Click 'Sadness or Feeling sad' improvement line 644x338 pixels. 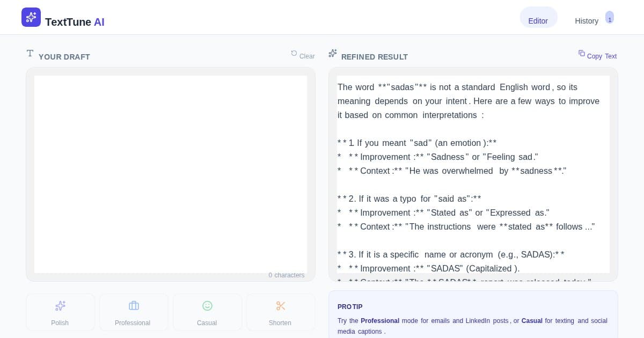coord(438,157)
